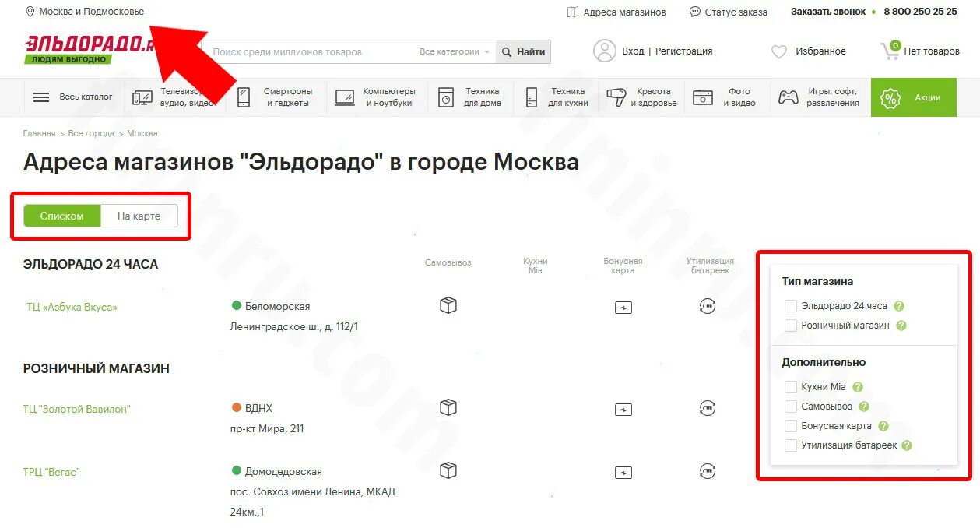This screenshot has width=980, height=528.
Task: Enable the Самовывоз filter checkbox
Action: pyautogui.click(x=791, y=407)
